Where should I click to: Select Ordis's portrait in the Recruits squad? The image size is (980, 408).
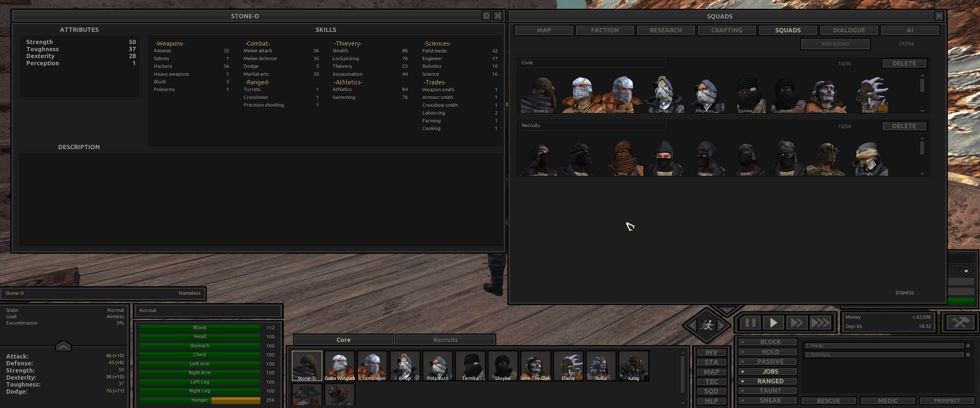(x=868, y=157)
